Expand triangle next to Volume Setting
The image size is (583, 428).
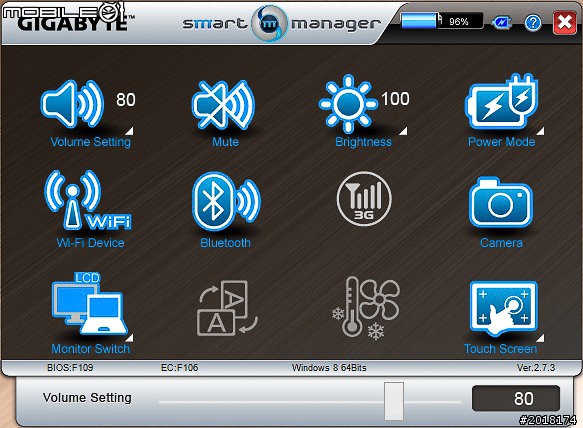point(129,131)
